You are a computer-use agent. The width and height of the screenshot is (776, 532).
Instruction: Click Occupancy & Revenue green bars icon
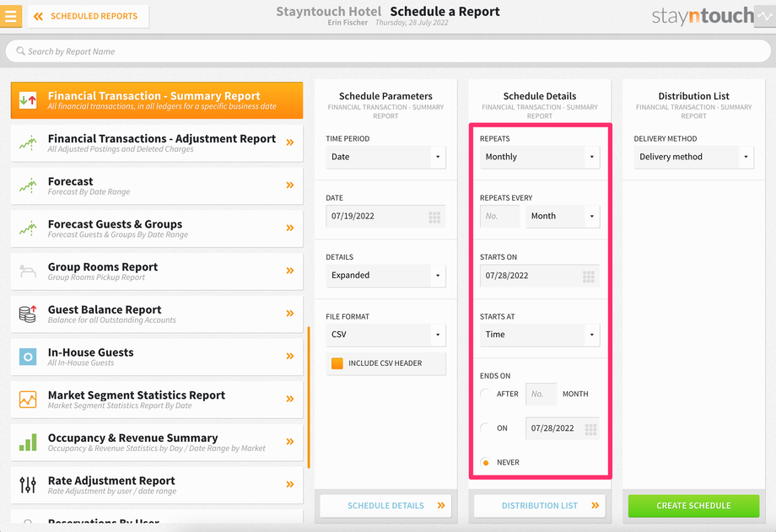28,443
